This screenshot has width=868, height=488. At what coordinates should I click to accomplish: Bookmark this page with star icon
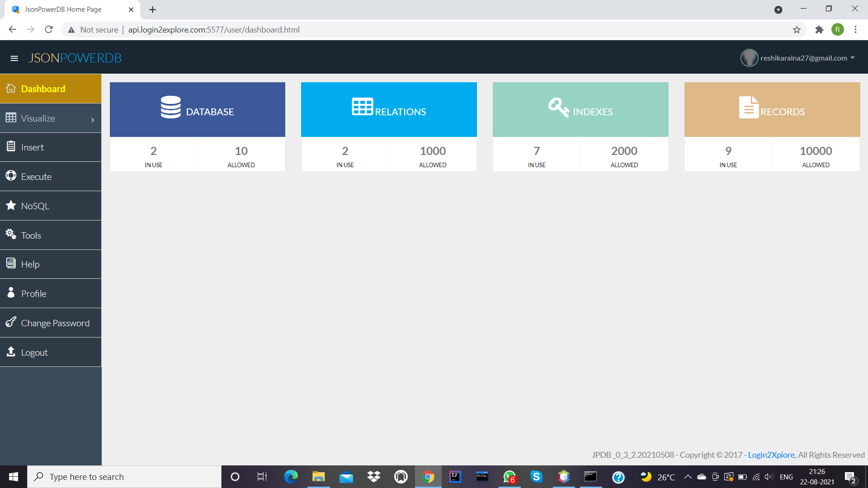click(x=797, y=30)
